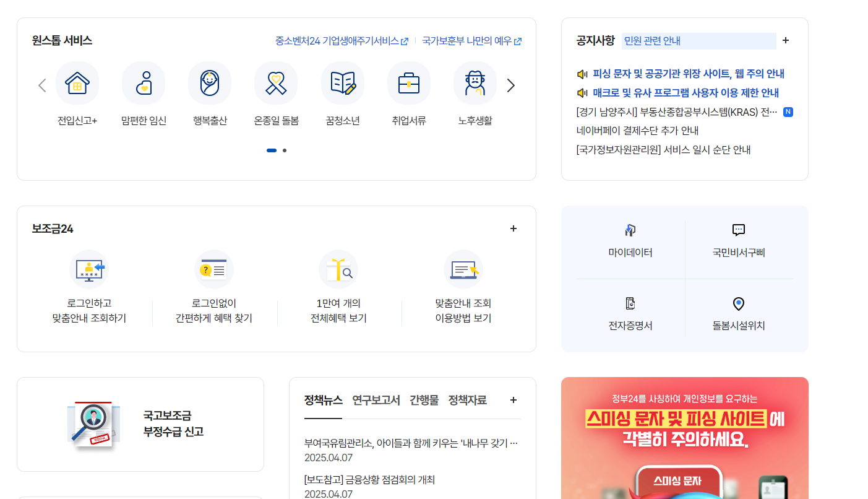Click the speaker icon beside 피싱 문자 notice
Viewport: 868px width, 499px height.
click(582, 74)
